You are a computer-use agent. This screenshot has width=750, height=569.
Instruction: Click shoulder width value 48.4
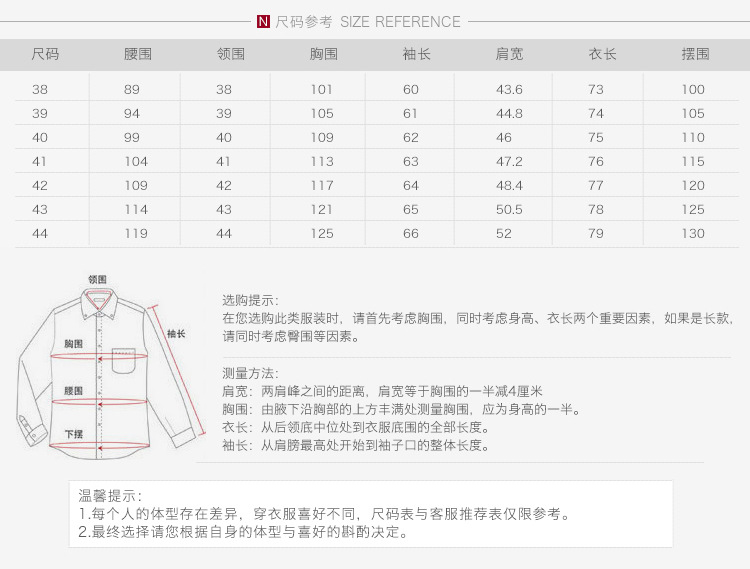tap(509, 186)
